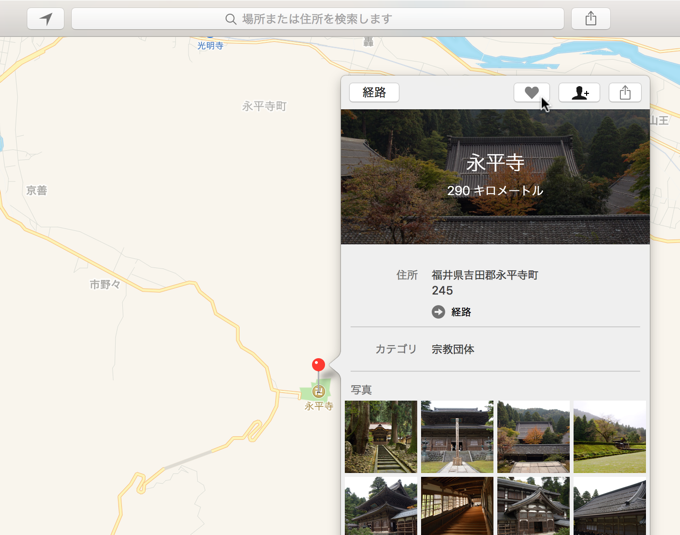Click the 写真 section heading
The width and height of the screenshot is (680, 535).
tap(361, 390)
